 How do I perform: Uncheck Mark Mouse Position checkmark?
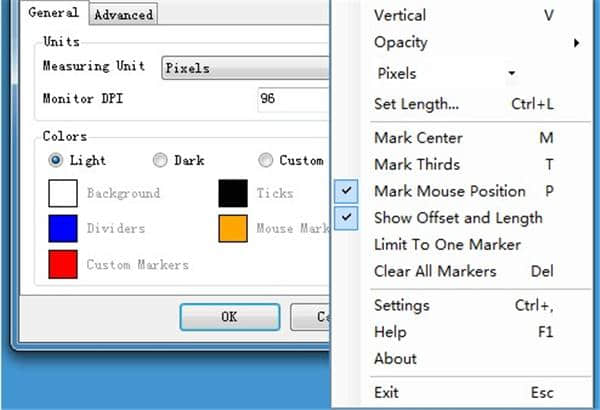[346, 191]
